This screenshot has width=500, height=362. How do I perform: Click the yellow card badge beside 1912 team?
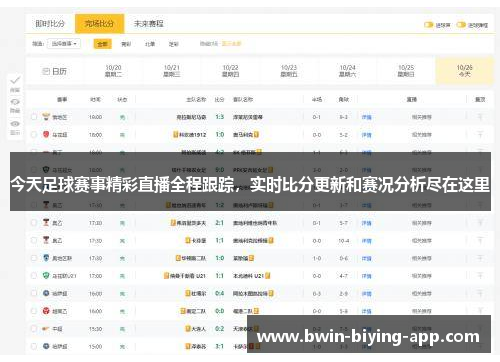(175, 135)
